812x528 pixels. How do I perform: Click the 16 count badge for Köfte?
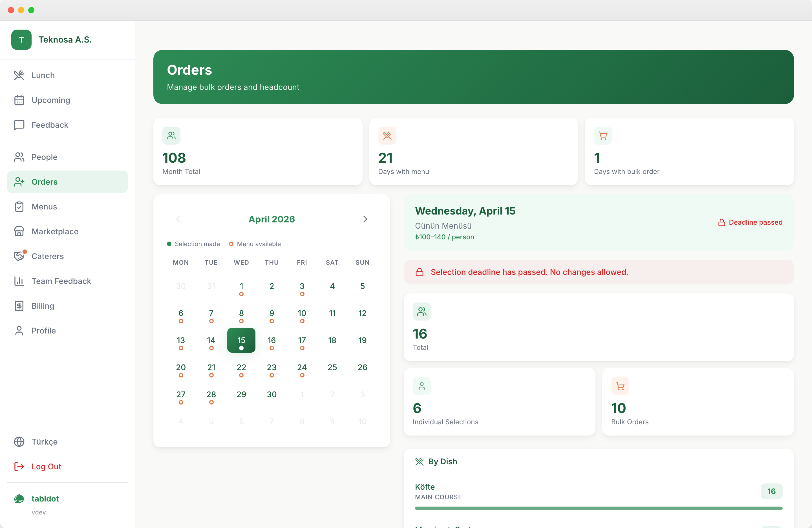point(771,492)
